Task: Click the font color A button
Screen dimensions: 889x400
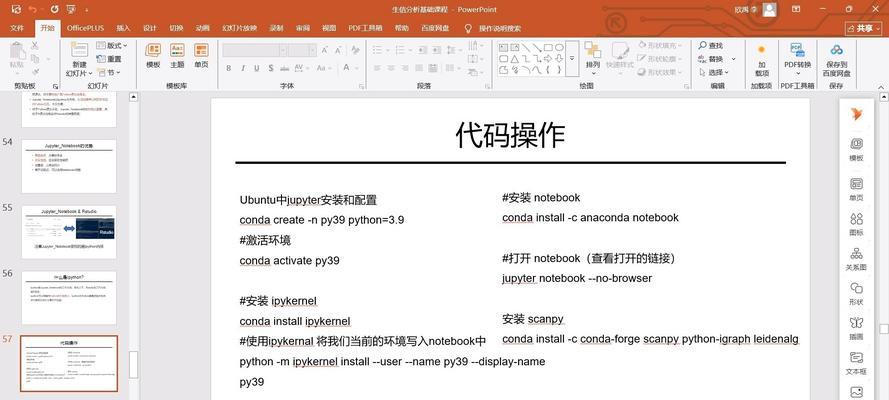Action: coord(346,68)
